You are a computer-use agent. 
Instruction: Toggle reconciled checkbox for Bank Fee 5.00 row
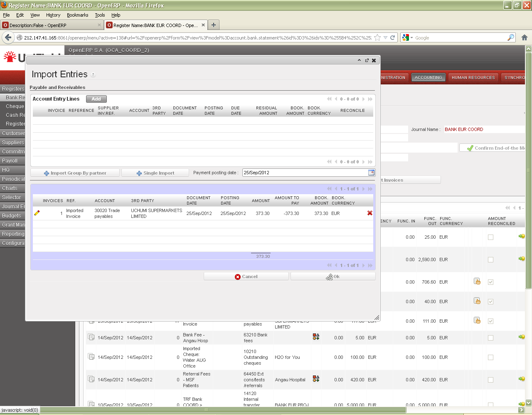pyautogui.click(x=490, y=338)
